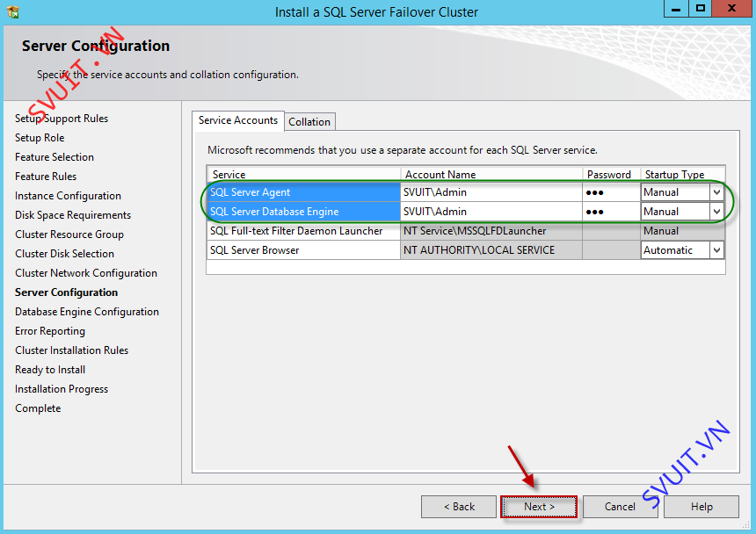
Task: Click the SQL Server Agent password field
Action: [x=611, y=192]
